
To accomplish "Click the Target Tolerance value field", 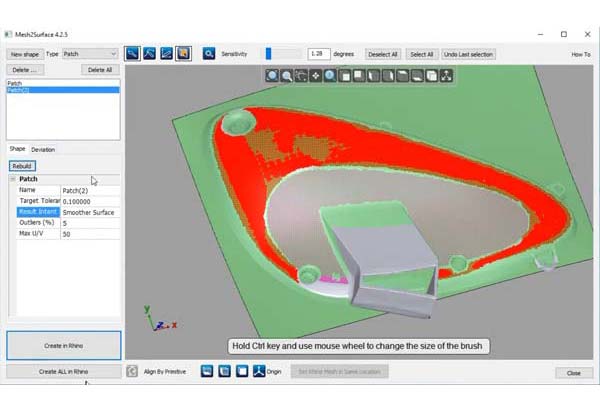I will click(x=90, y=201).
